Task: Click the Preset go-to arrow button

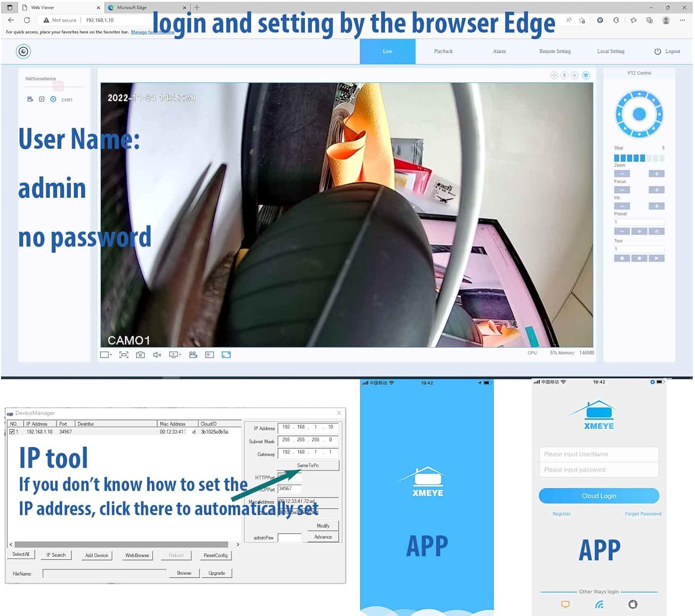Action: 657,231
